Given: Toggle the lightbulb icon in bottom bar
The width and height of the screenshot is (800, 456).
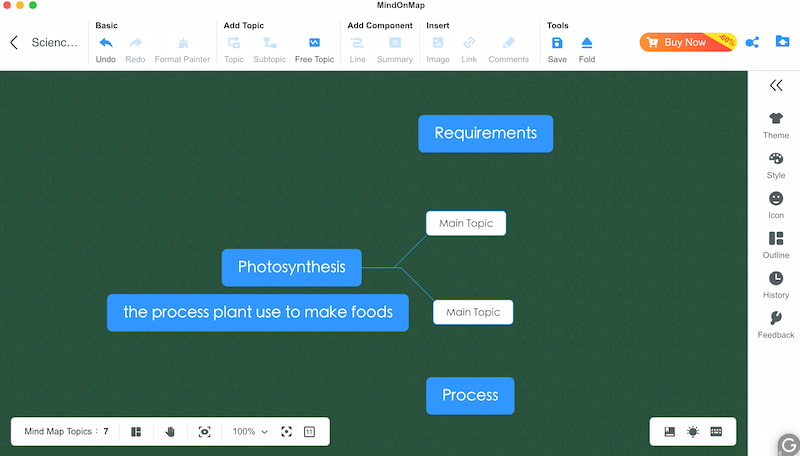Looking at the screenshot, I should tap(693, 431).
